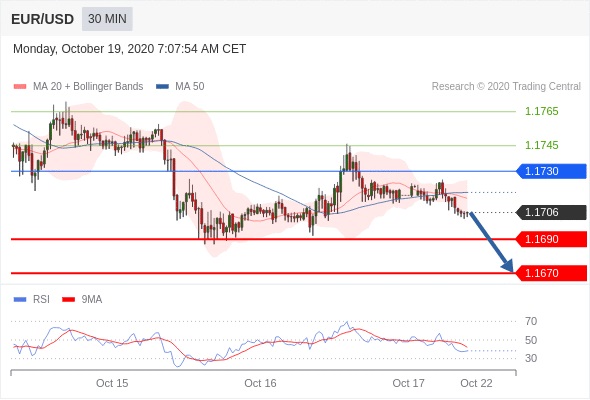Click the green 1.1745 resistance label
This screenshot has height=400, width=590.
(542, 145)
